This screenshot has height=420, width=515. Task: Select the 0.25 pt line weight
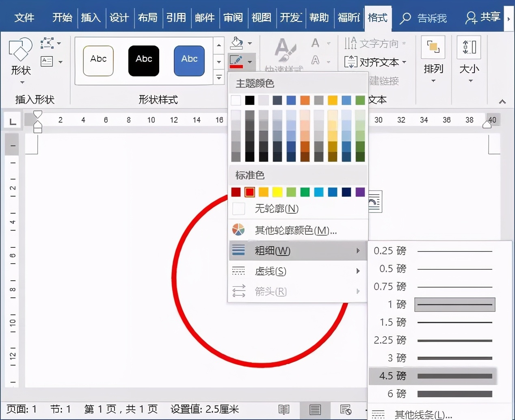click(x=434, y=251)
